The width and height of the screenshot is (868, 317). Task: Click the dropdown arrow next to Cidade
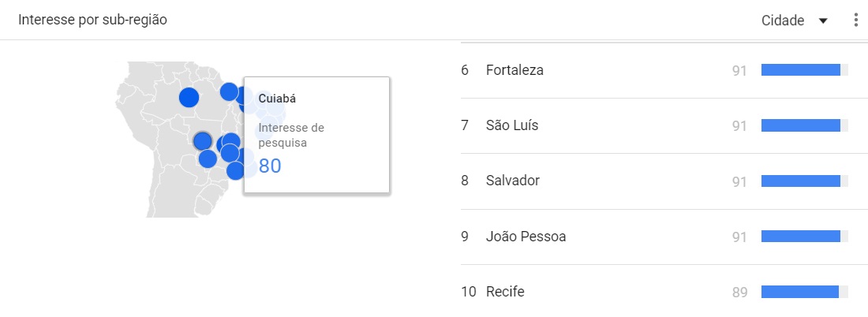coord(823,21)
